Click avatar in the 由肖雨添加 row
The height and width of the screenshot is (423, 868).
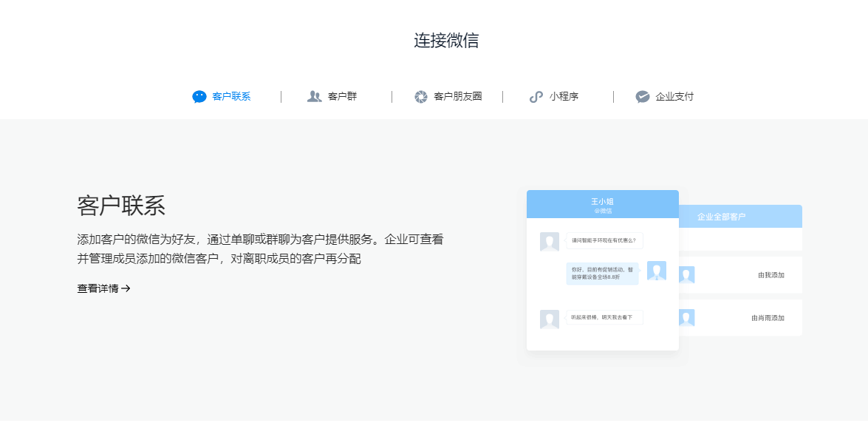[686, 318]
